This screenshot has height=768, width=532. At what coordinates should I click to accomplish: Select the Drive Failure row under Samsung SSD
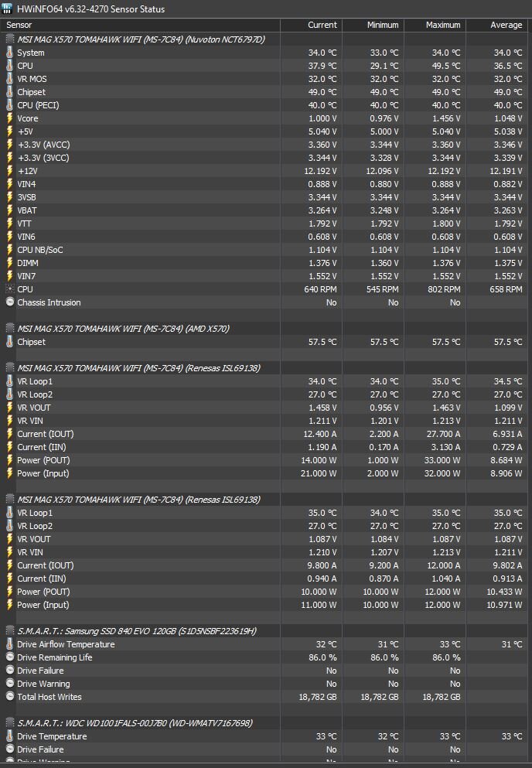coord(40,671)
